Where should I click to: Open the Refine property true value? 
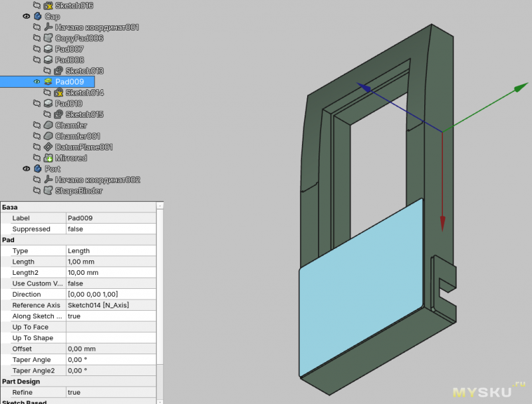click(x=112, y=393)
